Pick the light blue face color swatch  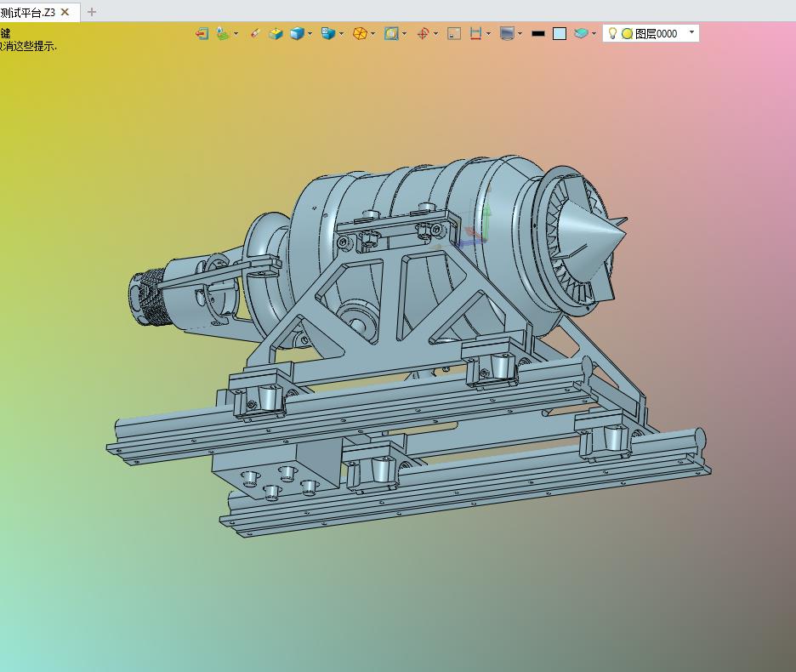560,34
